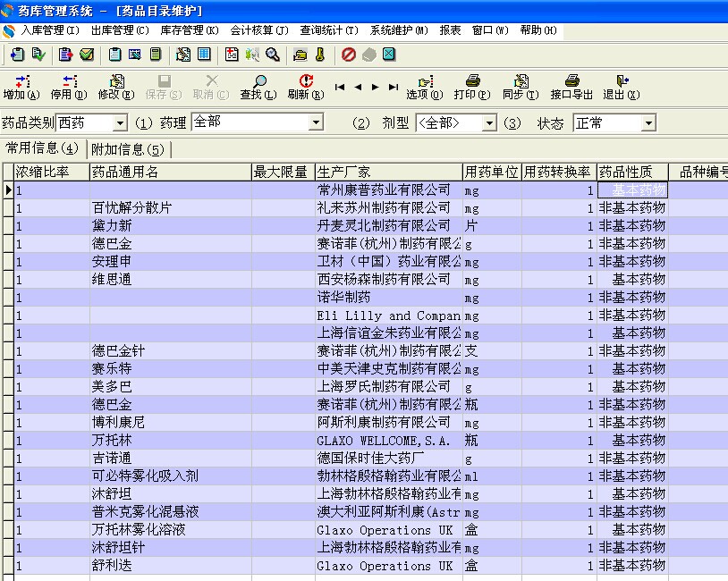The width and height of the screenshot is (728, 581).
Task: Click the hand-writing document icon in top toolbar
Action: (183, 55)
